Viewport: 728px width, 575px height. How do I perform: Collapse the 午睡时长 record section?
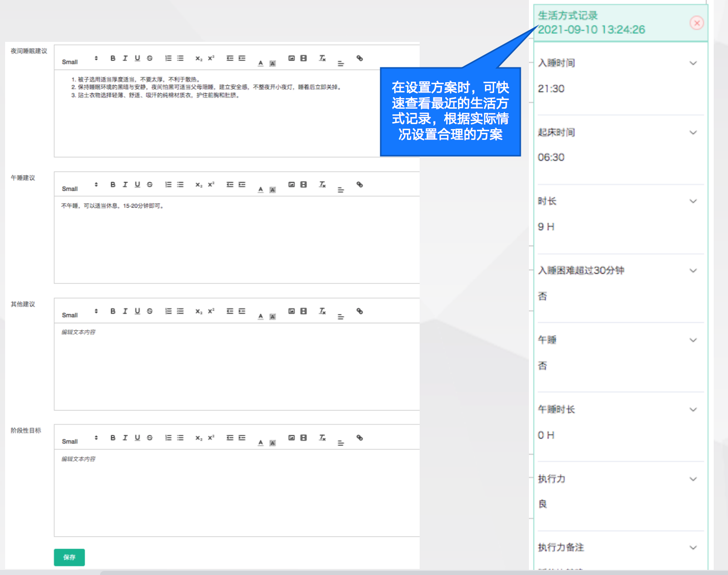(x=693, y=410)
